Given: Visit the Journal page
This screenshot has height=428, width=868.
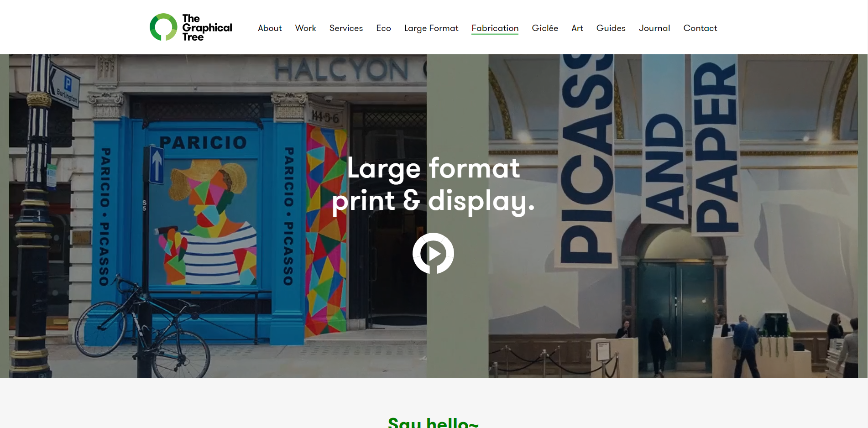Looking at the screenshot, I should pyautogui.click(x=654, y=28).
